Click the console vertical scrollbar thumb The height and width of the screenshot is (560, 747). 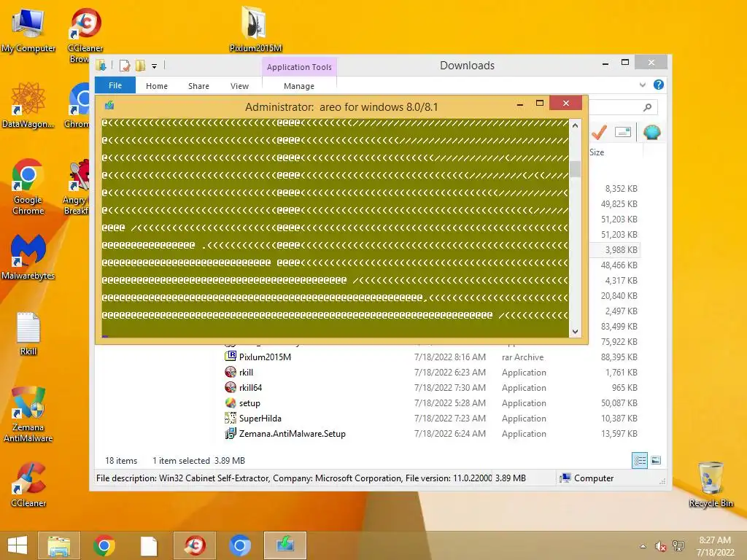pos(575,169)
